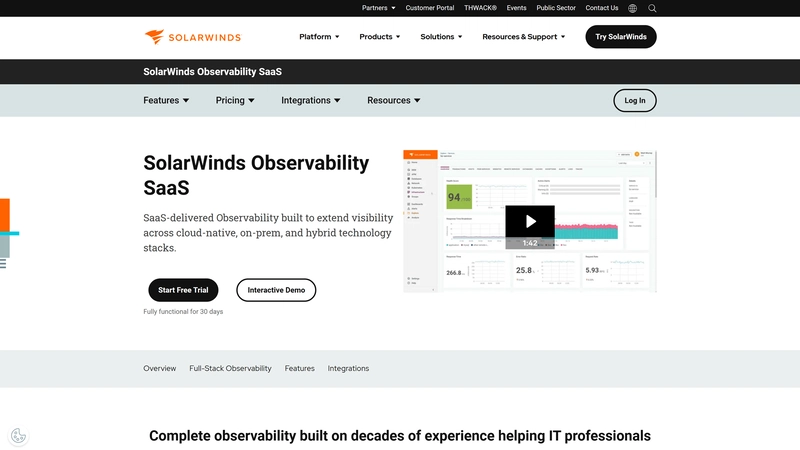Viewport: 800px width, 450px height.
Task: Open the Resources dropdown
Action: (x=393, y=101)
